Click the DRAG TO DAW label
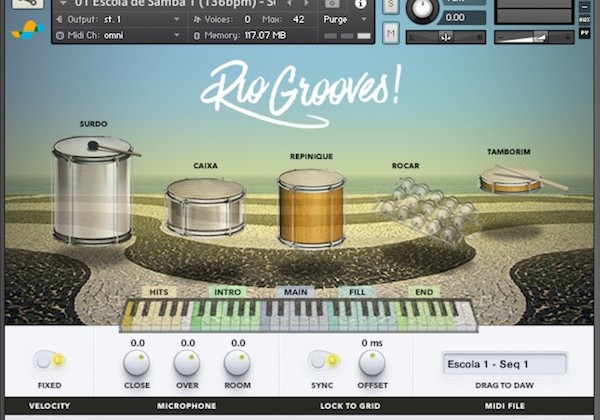Viewport: 600px width, 420px height. (504, 385)
